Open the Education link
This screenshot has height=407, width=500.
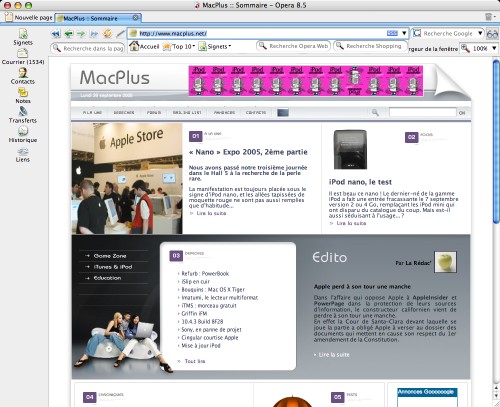(107, 278)
